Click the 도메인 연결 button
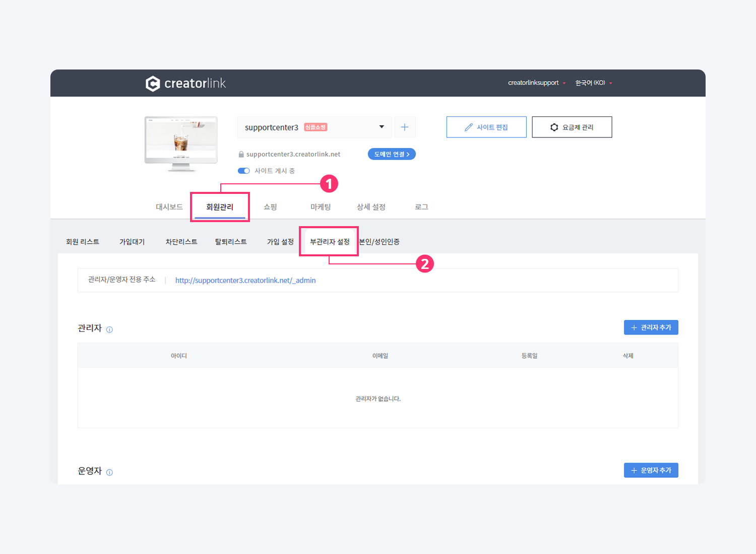The height and width of the screenshot is (554, 756). pos(392,154)
